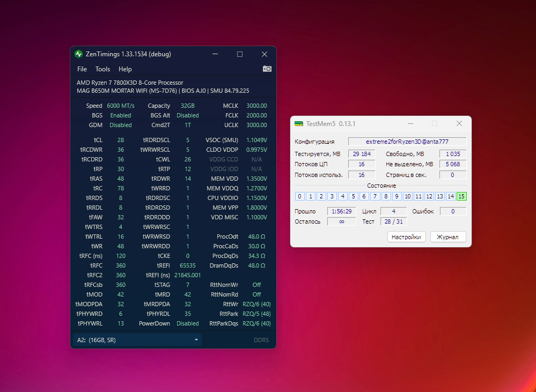Click the MAG B650M MORTAR WIFI motherboard line
The image size is (536, 392).
pyautogui.click(x=163, y=91)
